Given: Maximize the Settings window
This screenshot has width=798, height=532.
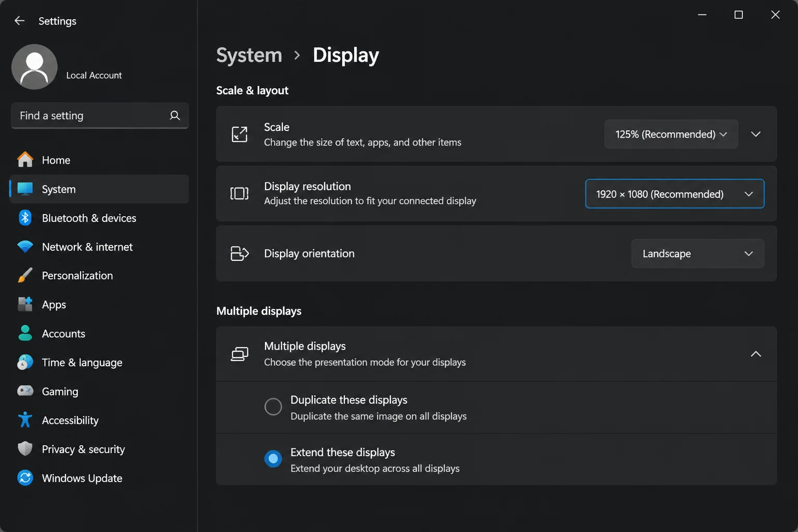Looking at the screenshot, I should click(x=738, y=15).
